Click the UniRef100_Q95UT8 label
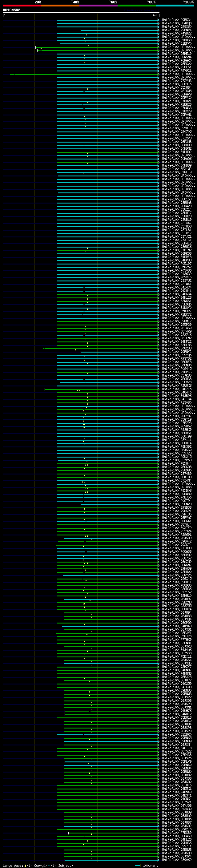Viewport: 197px width, 868px height. (177, 128)
